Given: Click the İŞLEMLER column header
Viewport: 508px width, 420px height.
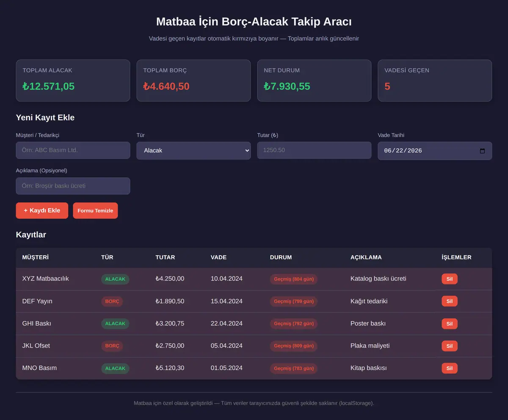Looking at the screenshot, I should [456, 257].
